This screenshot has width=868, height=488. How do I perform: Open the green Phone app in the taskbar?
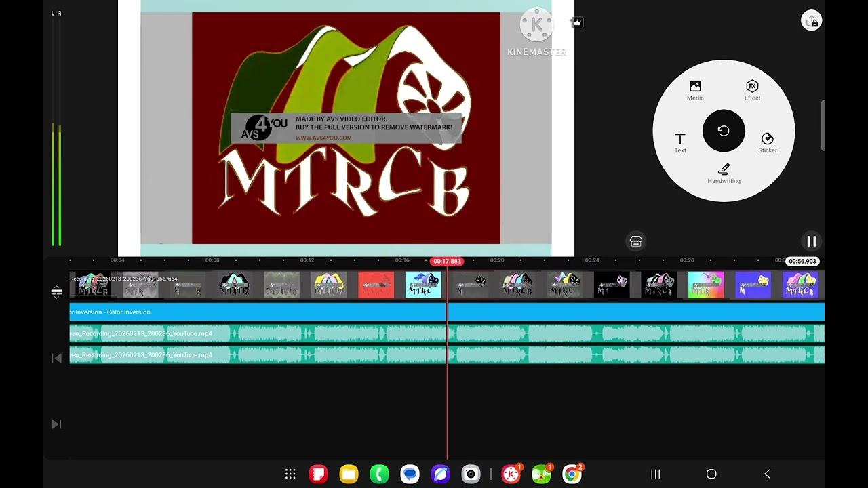click(x=379, y=474)
